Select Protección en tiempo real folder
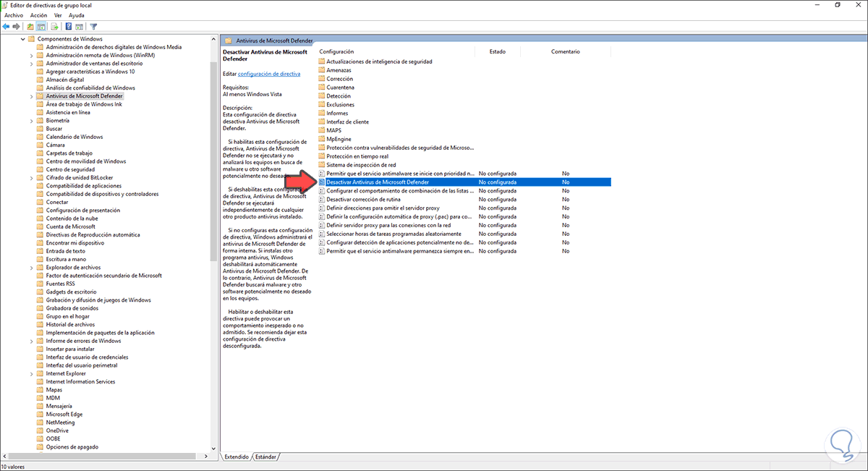The width and height of the screenshot is (868, 471). coord(357,156)
